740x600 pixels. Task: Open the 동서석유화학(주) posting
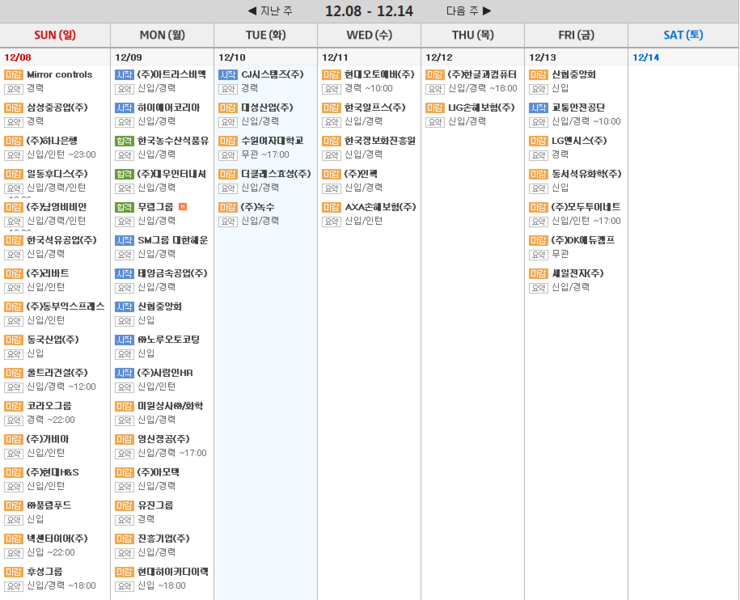click(x=587, y=174)
